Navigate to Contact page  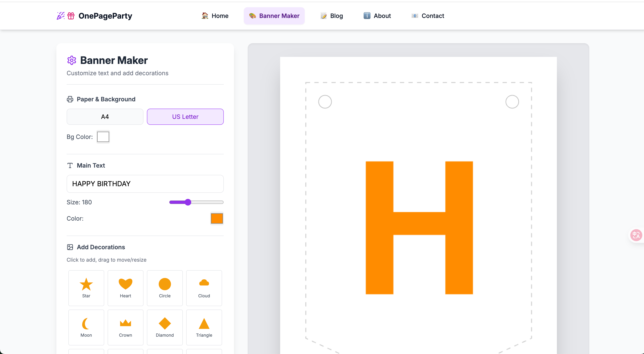[x=428, y=16]
